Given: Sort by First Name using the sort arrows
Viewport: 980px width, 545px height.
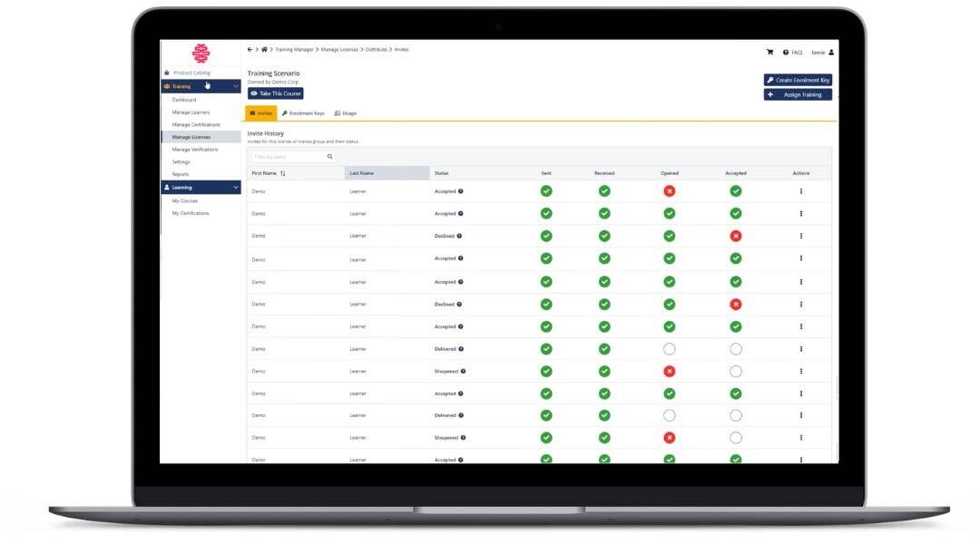Looking at the screenshot, I should coord(283,173).
